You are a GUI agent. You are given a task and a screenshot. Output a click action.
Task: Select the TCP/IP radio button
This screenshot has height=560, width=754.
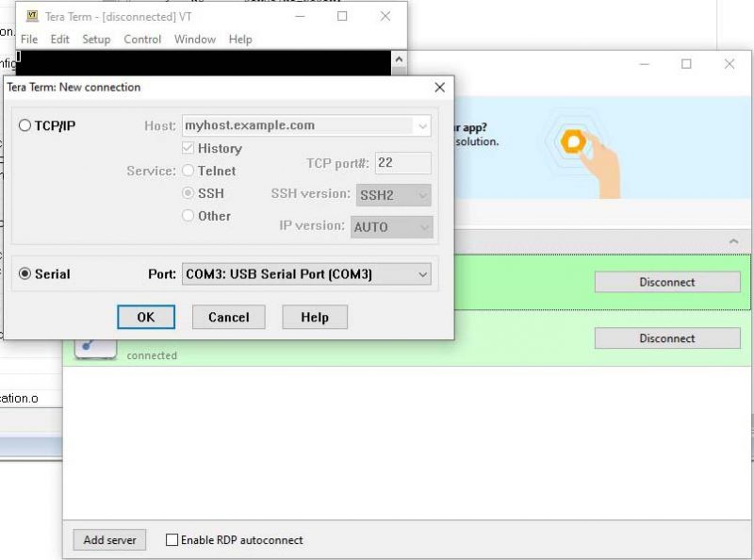pyautogui.click(x=25, y=125)
